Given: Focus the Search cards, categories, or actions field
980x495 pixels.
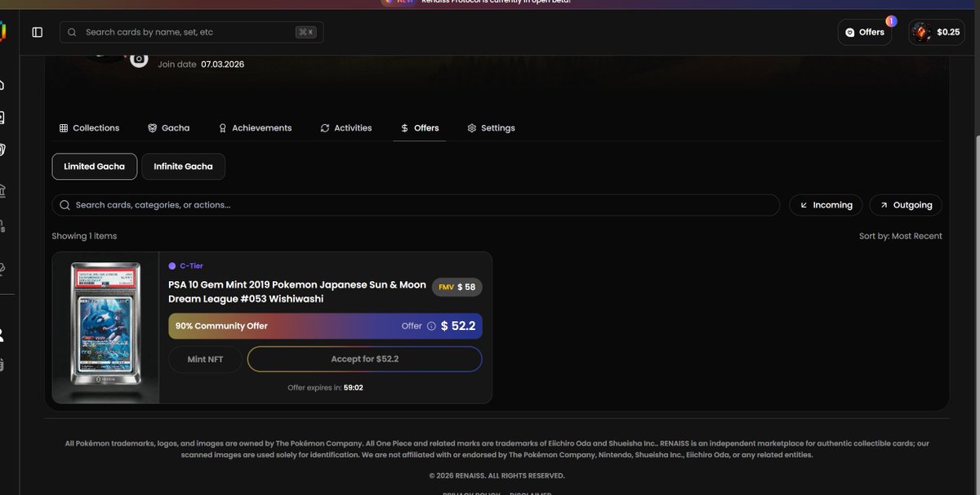Looking at the screenshot, I should tap(416, 205).
